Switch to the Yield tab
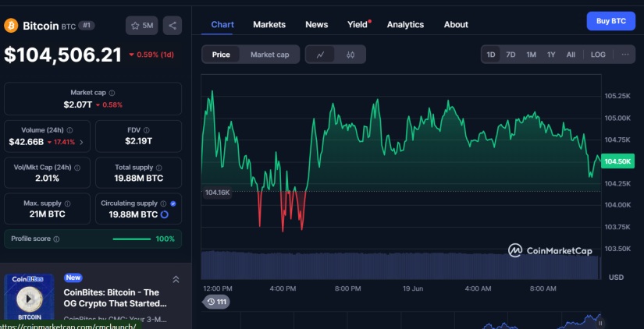Image resolution: width=644 pixels, height=329 pixels. click(x=358, y=25)
